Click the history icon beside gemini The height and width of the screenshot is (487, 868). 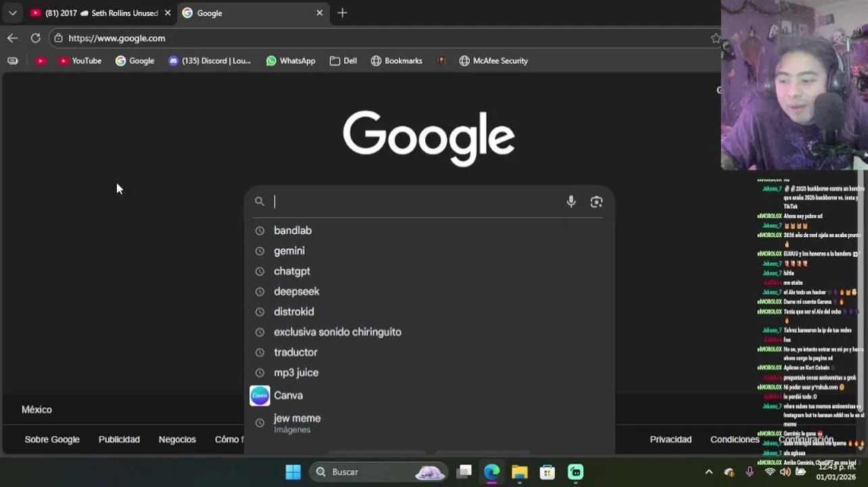pyautogui.click(x=260, y=251)
